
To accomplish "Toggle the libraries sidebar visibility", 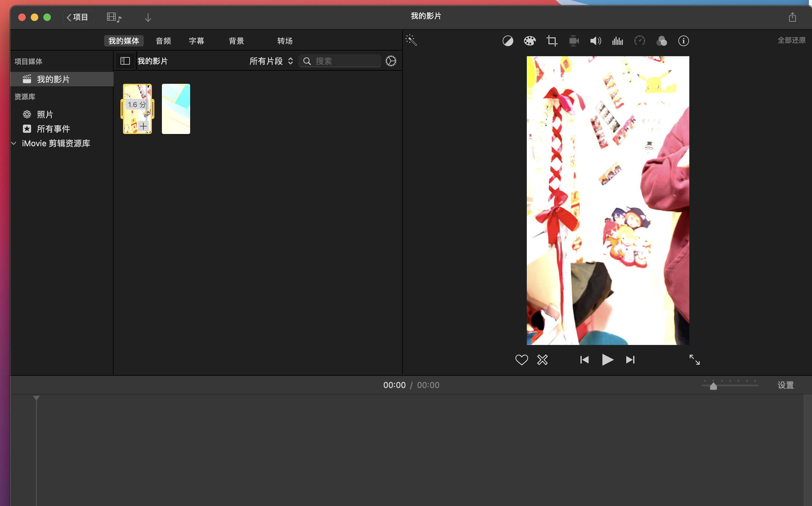I will [x=125, y=61].
